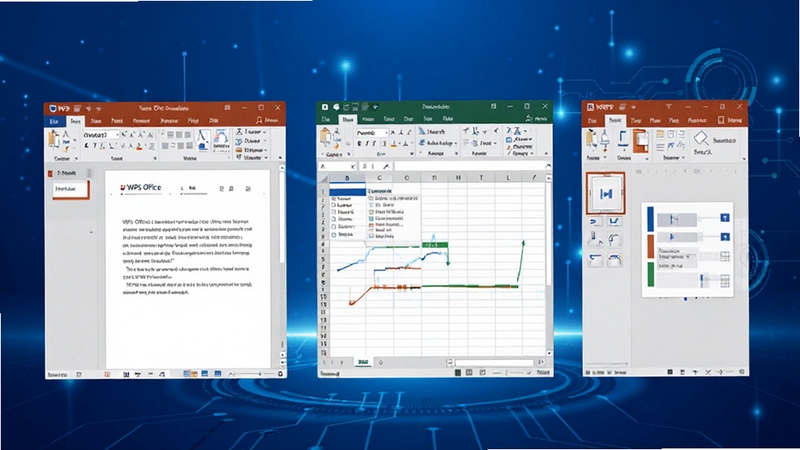The height and width of the screenshot is (450, 800).
Task: Open the font name combo box in the document window
Action: coord(101,135)
